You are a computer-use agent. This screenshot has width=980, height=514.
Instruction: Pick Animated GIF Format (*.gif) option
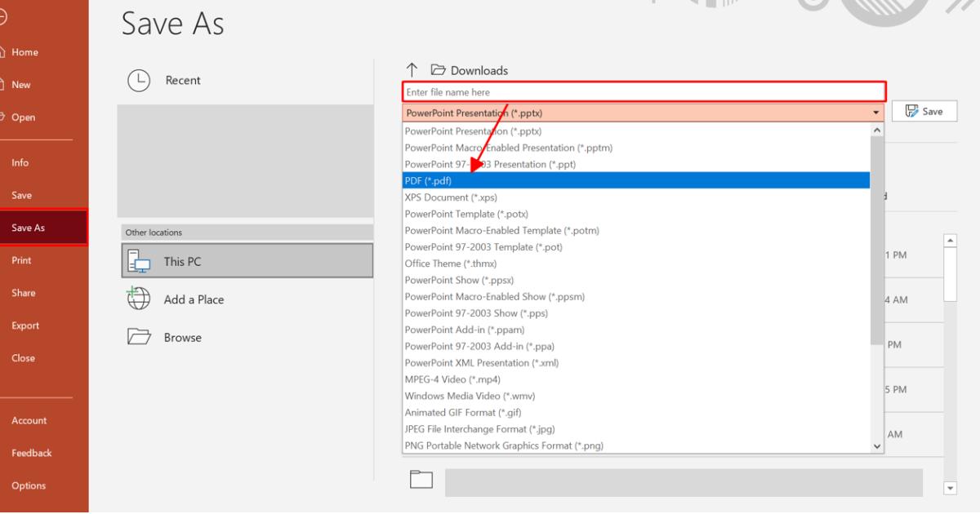[462, 412]
